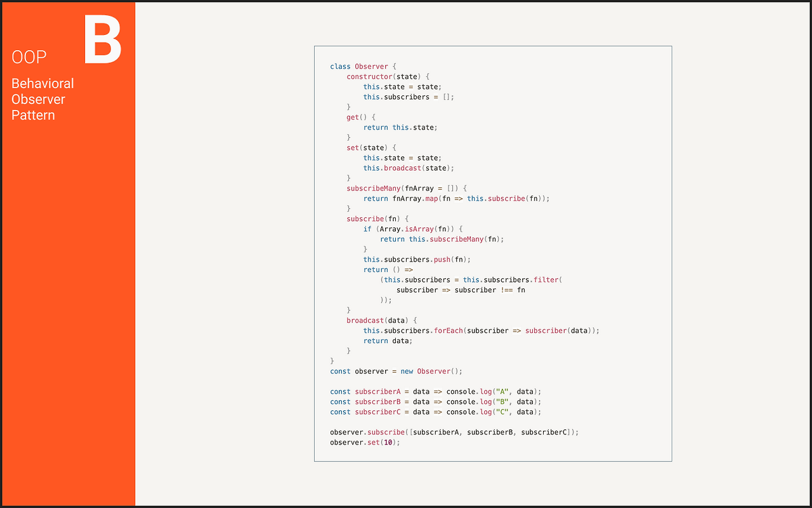Click the "this.subscribers = [];" line
The width and height of the screenshot is (812, 508).
[x=409, y=97]
